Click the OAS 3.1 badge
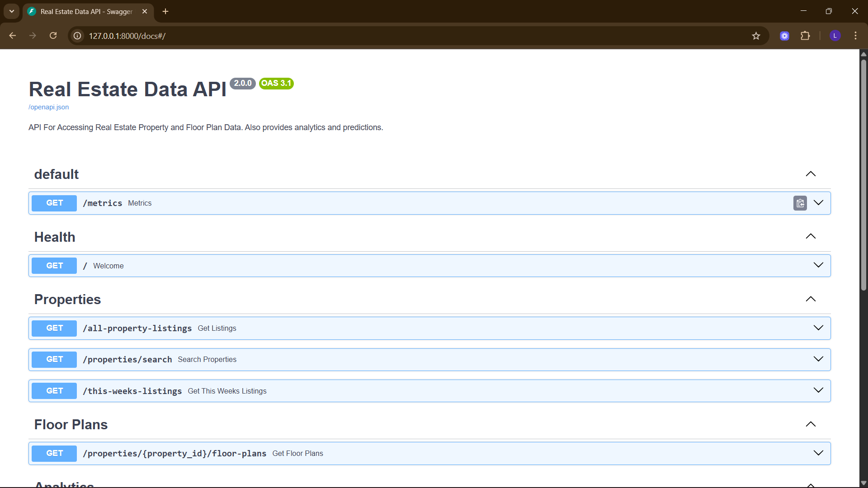The image size is (868, 488). pos(276,83)
